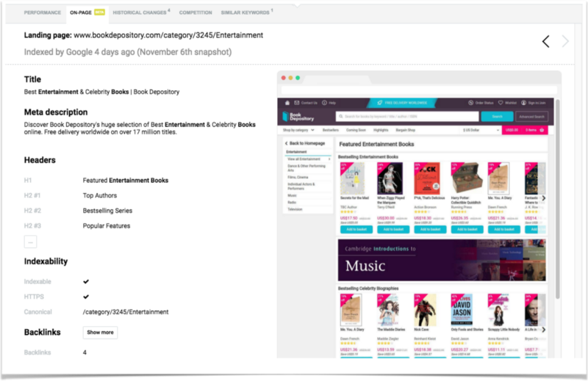Click the 'Top Authors' H2 header text

click(x=100, y=195)
